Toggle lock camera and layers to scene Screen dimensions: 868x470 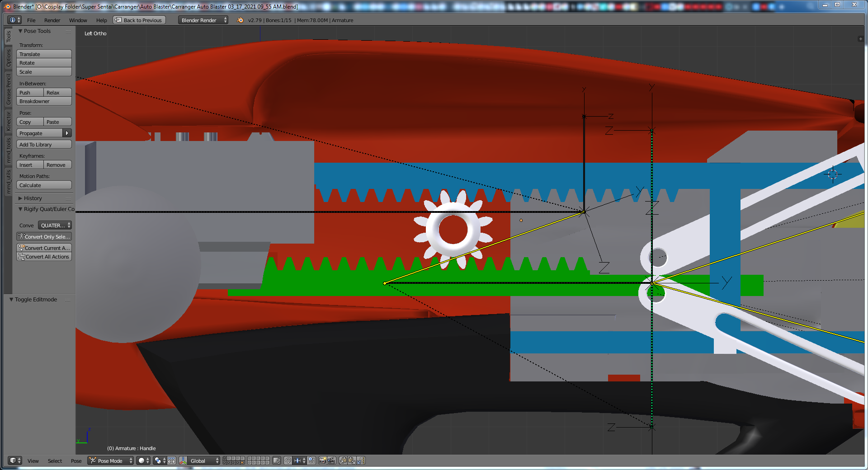277,461
